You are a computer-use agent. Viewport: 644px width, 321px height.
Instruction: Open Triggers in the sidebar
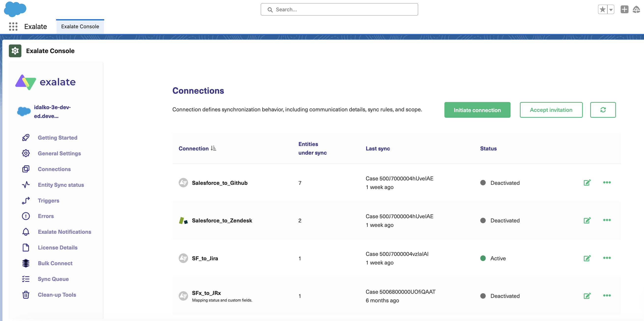pyautogui.click(x=48, y=201)
